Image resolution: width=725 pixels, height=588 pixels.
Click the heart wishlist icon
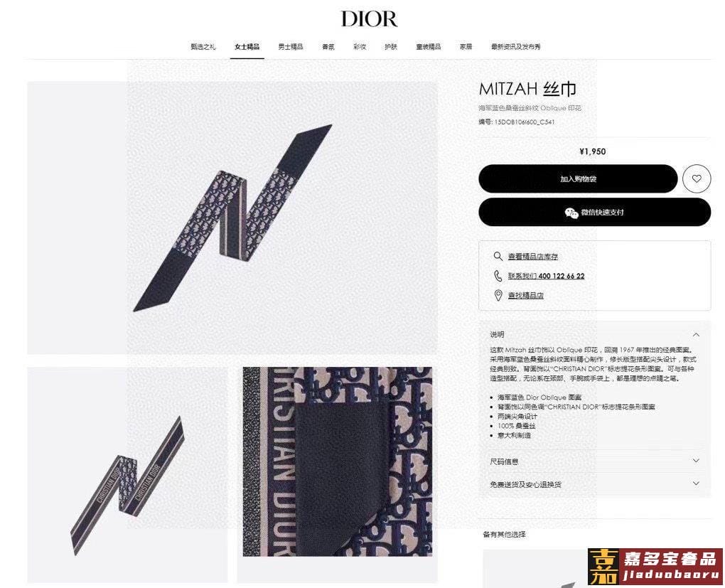[x=697, y=178]
